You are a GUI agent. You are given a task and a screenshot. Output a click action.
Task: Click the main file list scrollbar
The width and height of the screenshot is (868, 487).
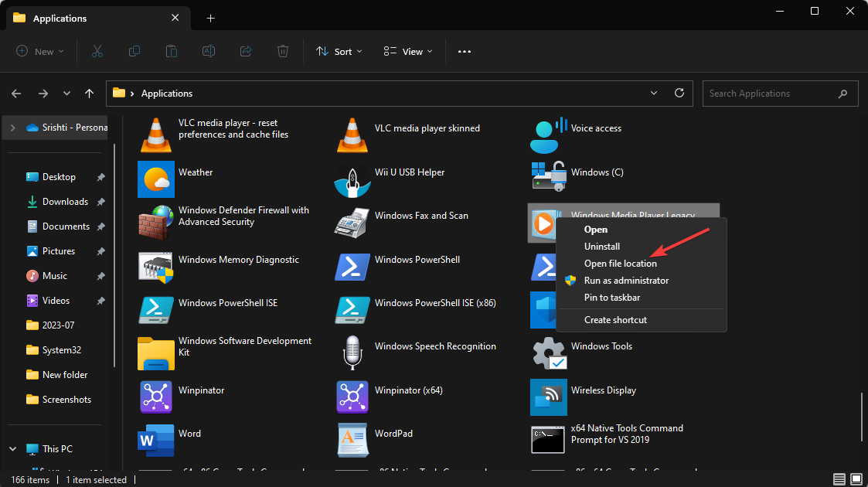pos(861,417)
